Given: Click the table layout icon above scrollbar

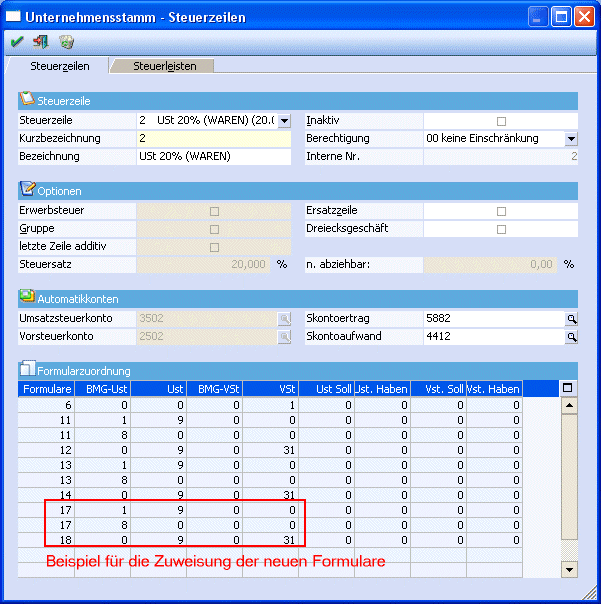Looking at the screenshot, I should (569, 388).
